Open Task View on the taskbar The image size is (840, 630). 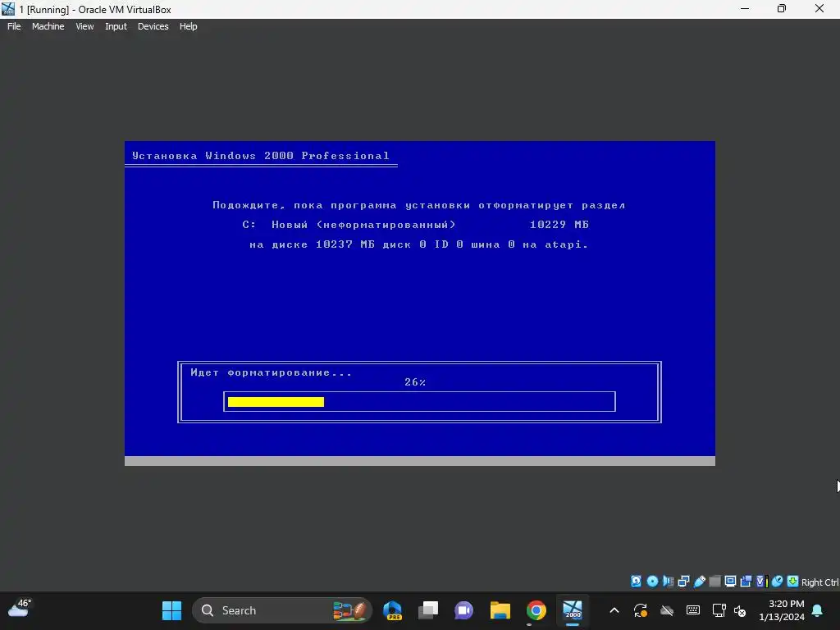click(x=428, y=610)
